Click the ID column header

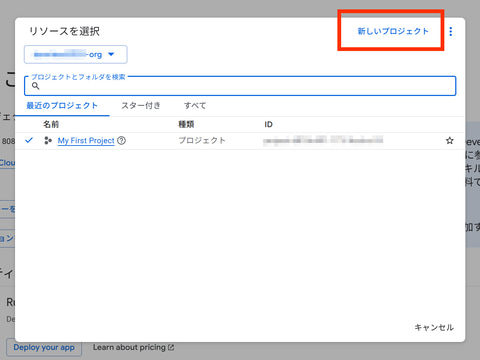(x=268, y=124)
